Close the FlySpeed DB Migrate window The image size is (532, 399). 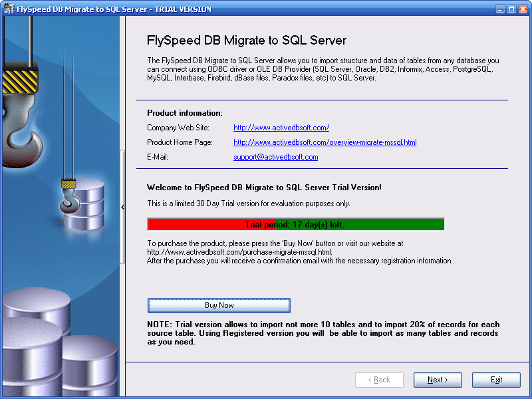523,9
